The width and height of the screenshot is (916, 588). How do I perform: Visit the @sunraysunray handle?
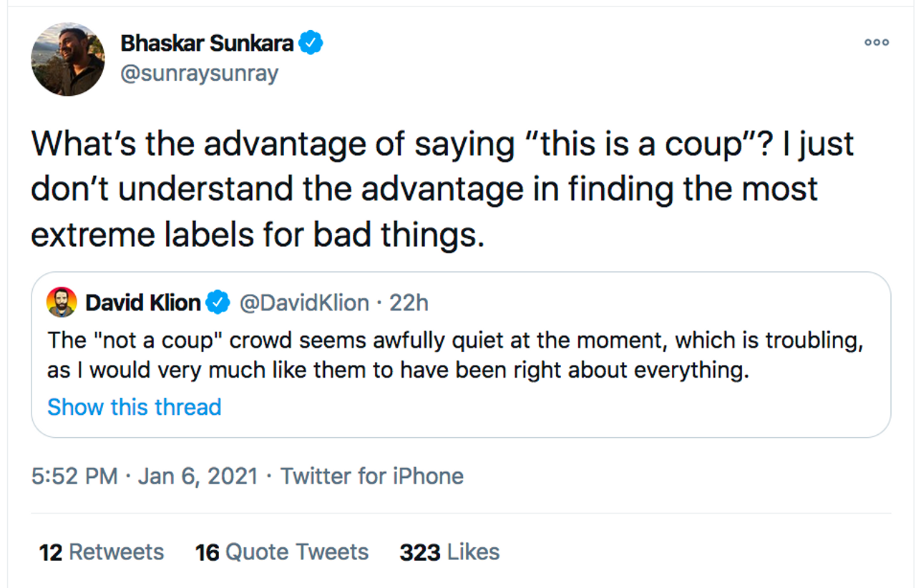[x=199, y=73]
